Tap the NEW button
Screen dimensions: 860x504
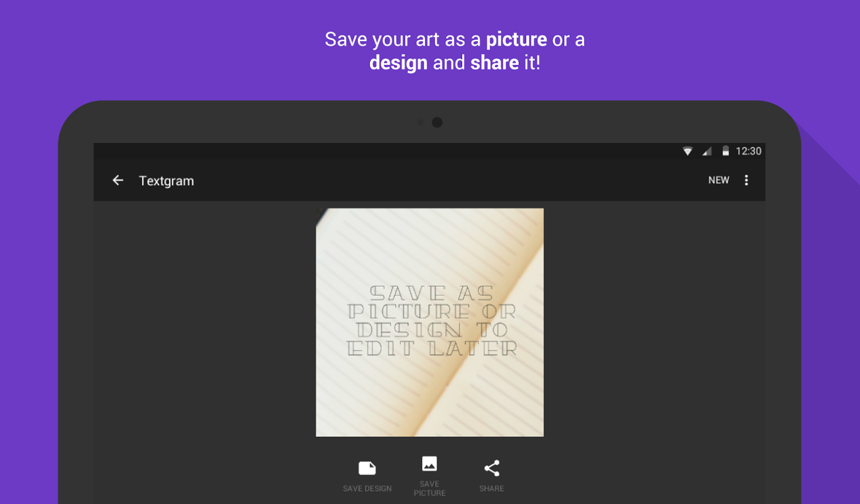tap(719, 180)
